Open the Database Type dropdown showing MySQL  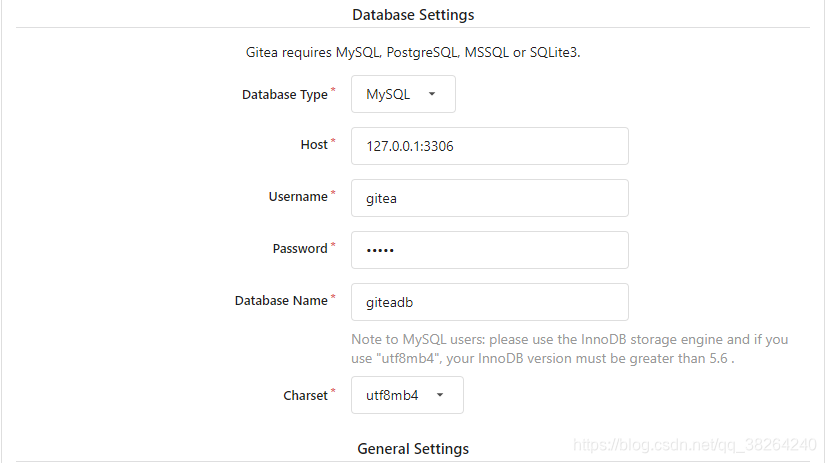[403, 94]
